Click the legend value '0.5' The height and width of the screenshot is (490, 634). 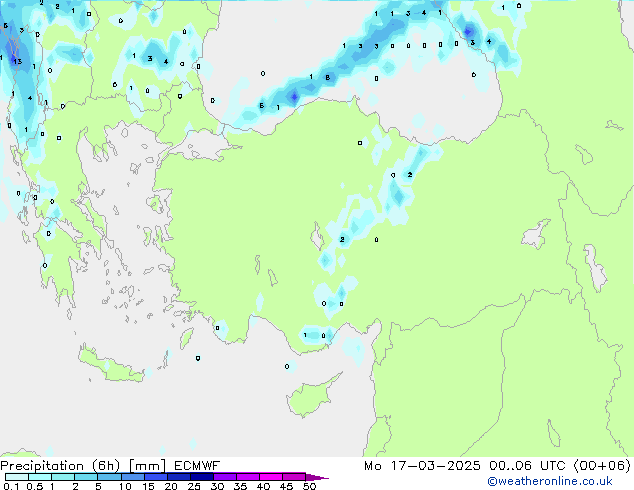point(35,486)
